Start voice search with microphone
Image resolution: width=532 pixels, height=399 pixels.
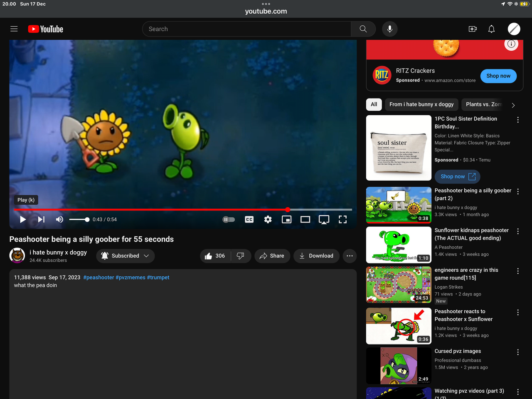tap(390, 29)
